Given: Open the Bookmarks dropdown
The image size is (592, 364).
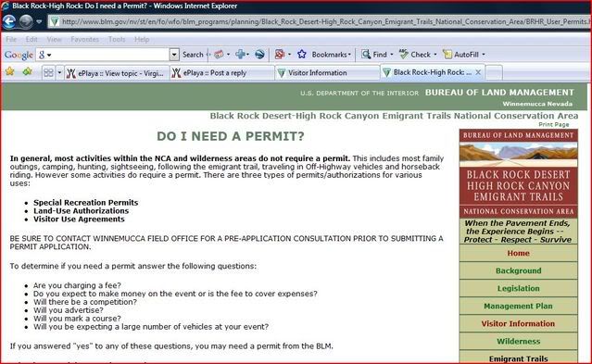Looking at the screenshot, I should click(x=331, y=55).
